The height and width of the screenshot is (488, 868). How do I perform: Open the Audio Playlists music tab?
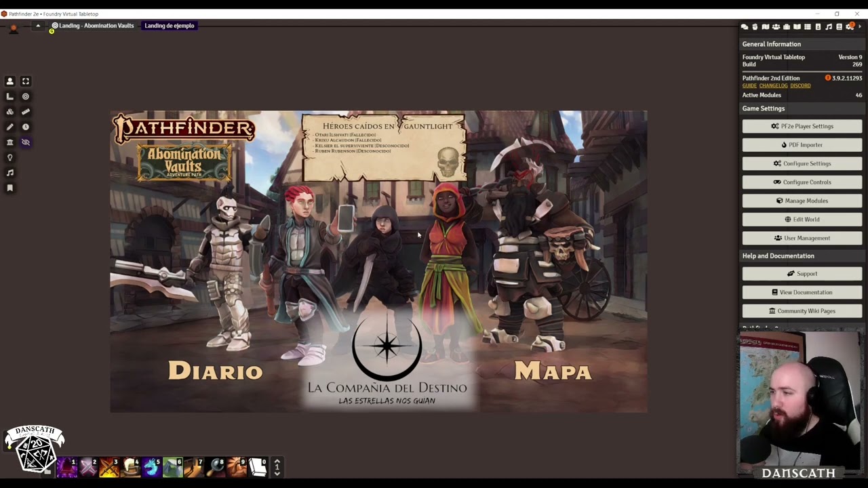click(x=829, y=26)
